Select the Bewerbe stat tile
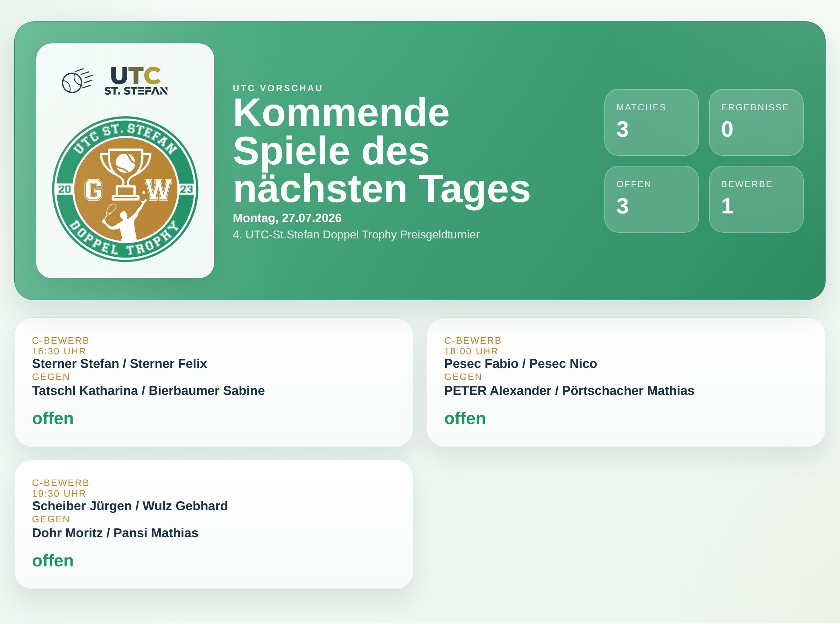 coord(756,199)
